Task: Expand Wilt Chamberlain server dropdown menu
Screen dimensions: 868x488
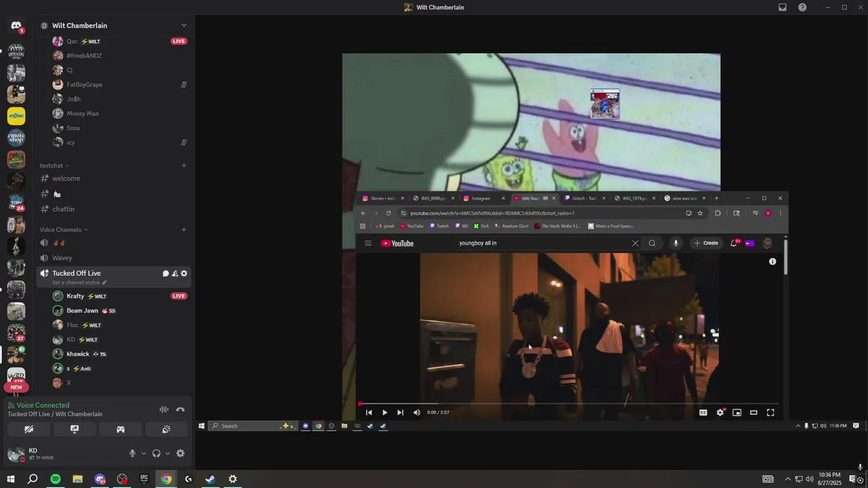Action: pos(184,26)
